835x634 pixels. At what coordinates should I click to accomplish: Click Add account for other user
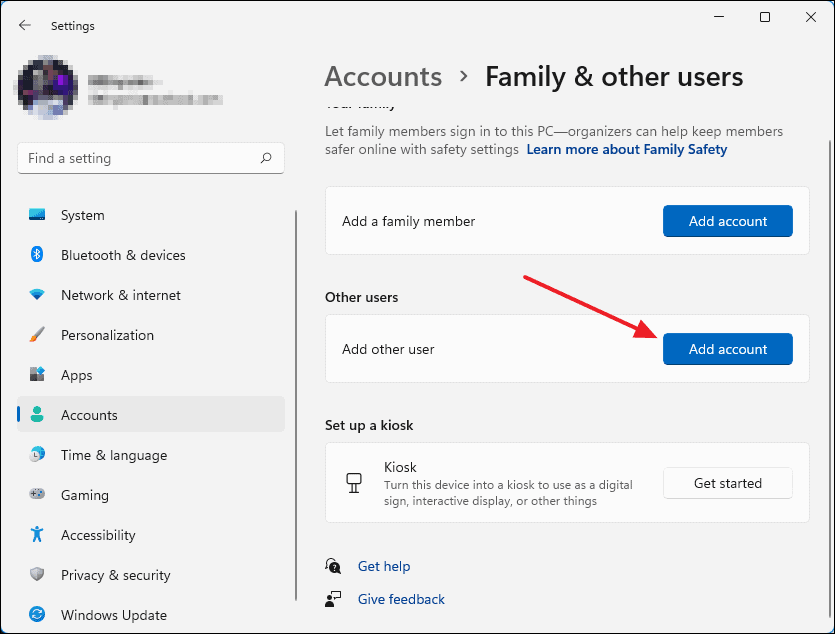(x=727, y=349)
